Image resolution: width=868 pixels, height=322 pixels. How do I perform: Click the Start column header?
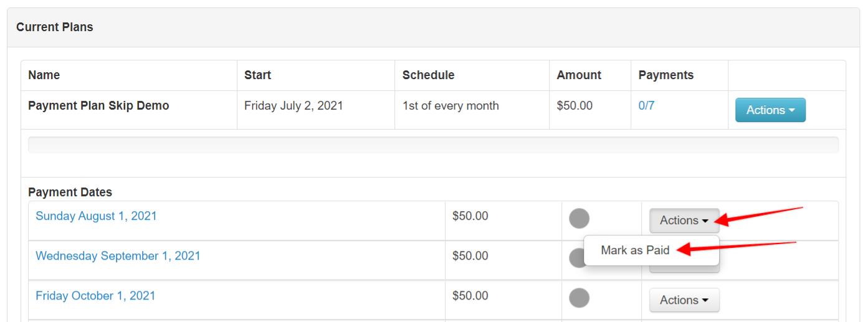click(x=257, y=75)
